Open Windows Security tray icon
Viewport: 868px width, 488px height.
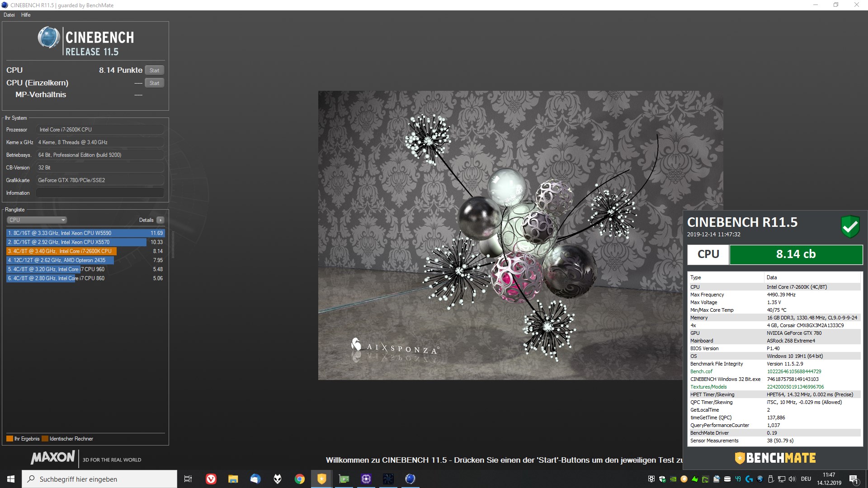click(662, 479)
